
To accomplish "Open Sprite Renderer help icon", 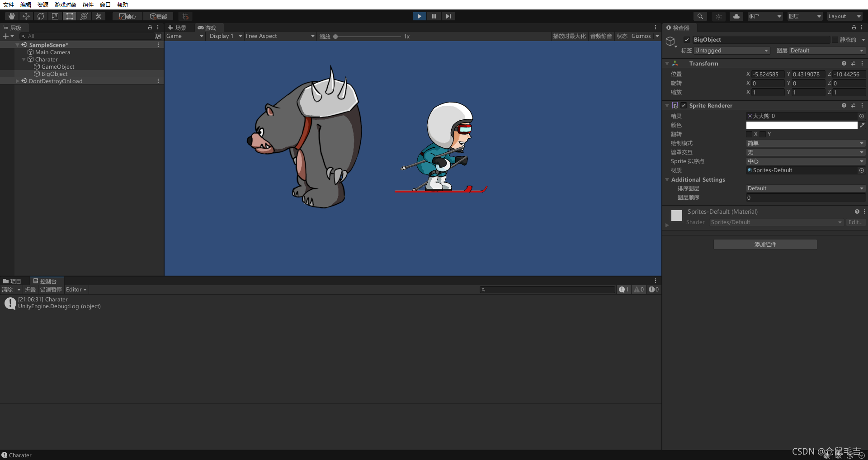I will [844, 105].
